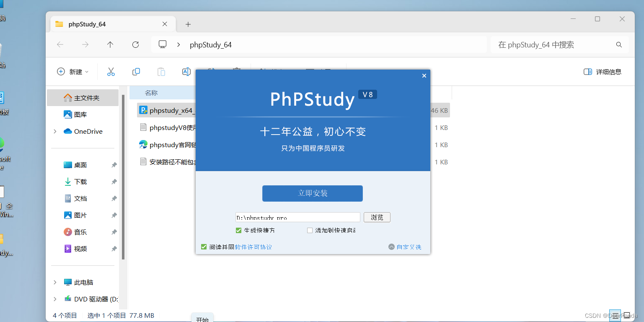Click the 4 个项目 status bar text
The height and width of the screenshot is (322, 644).
point(65,315)
